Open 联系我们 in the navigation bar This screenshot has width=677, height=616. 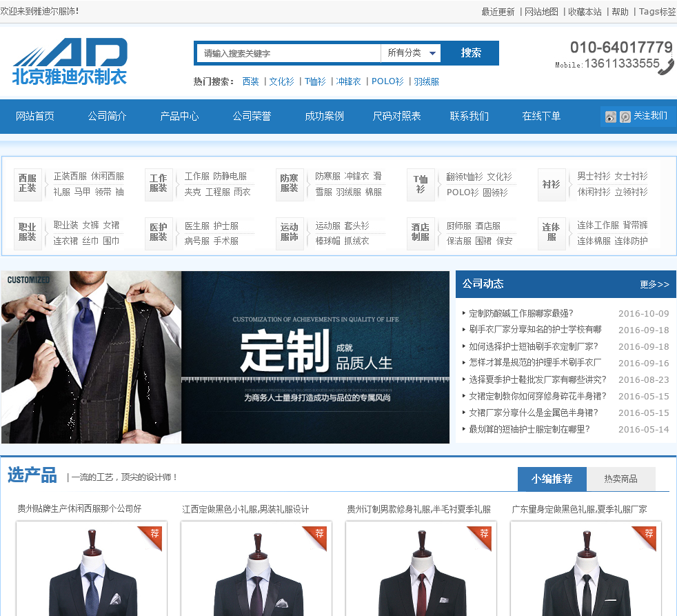(x=469, y=116)
